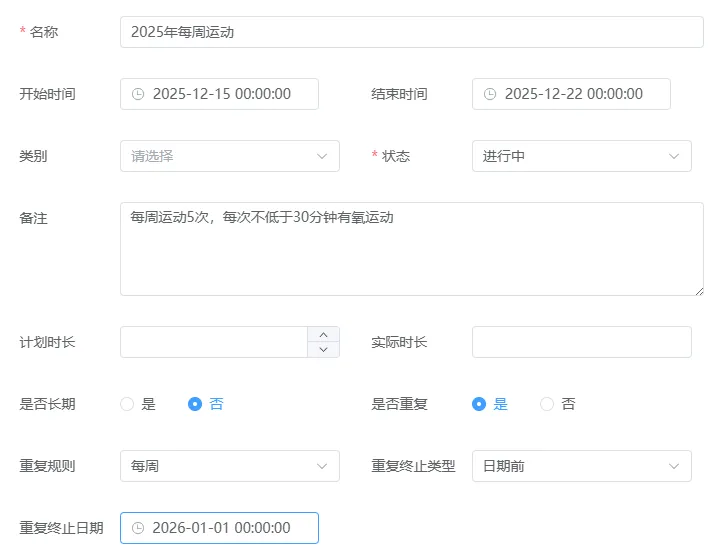This screenshot has height=552, width=714.
Task: Open the 类别 dropdown
Action: 229,156
